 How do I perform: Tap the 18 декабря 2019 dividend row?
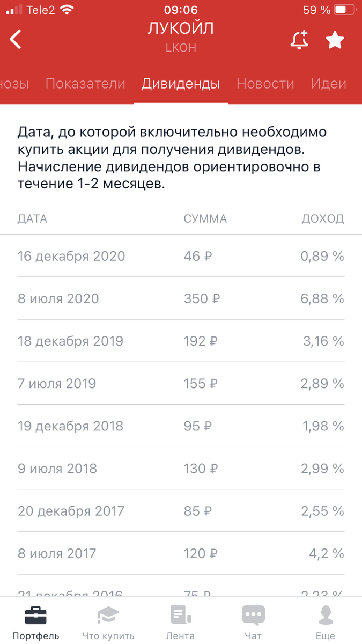point(181,341)
